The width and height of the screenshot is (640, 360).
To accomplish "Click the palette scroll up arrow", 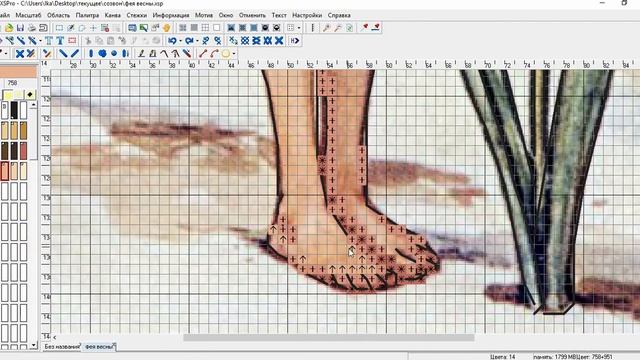I will [x=33, y=105].
